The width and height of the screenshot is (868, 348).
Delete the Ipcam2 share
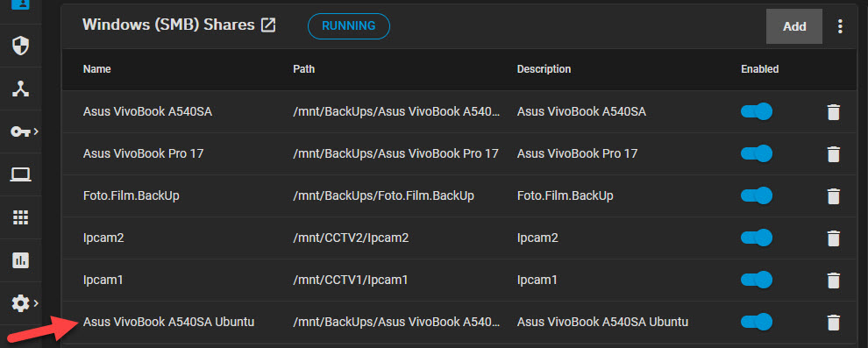pyautogui.click(x=833, y=238)
